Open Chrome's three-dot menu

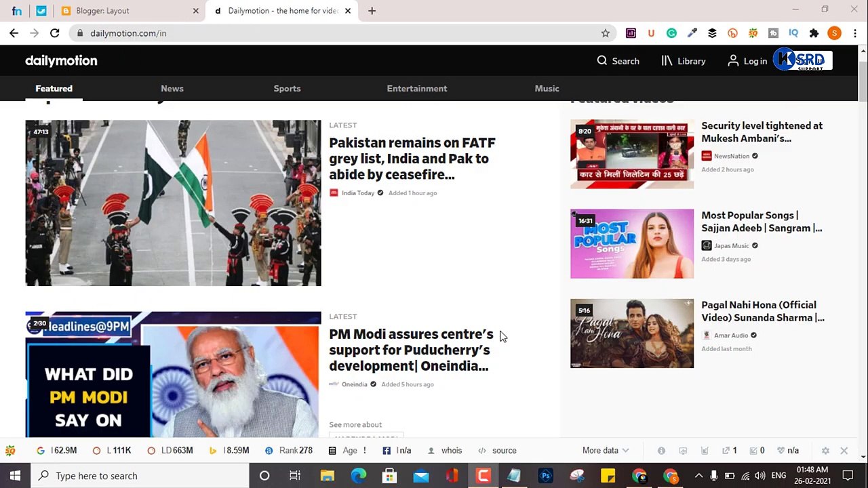click(855, 33)
